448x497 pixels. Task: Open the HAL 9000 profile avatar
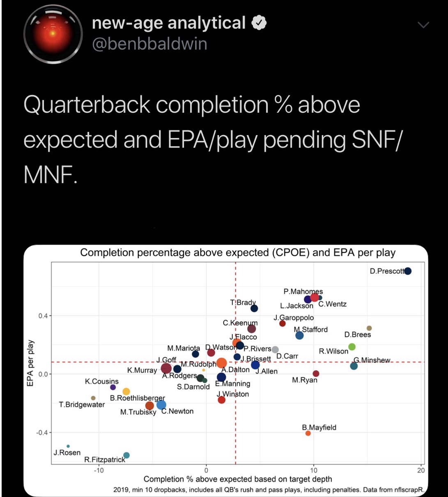(x=53, y=34)
